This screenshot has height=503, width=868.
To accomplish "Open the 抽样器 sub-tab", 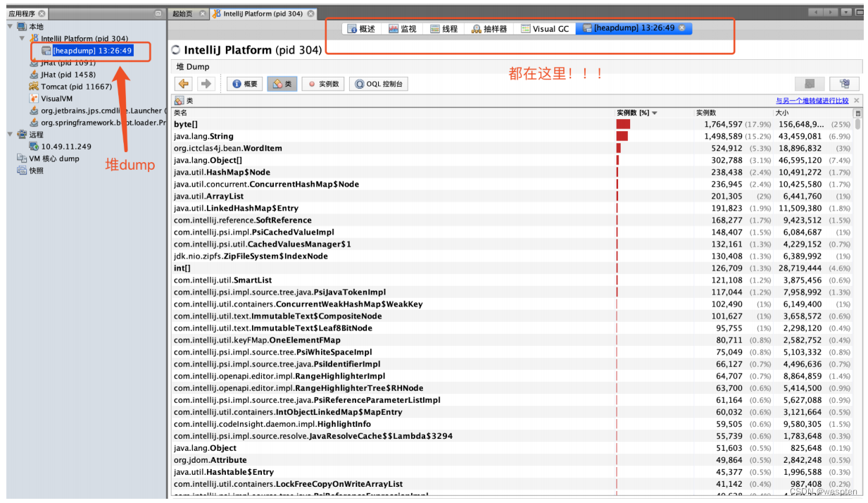I will coord(489,28).
